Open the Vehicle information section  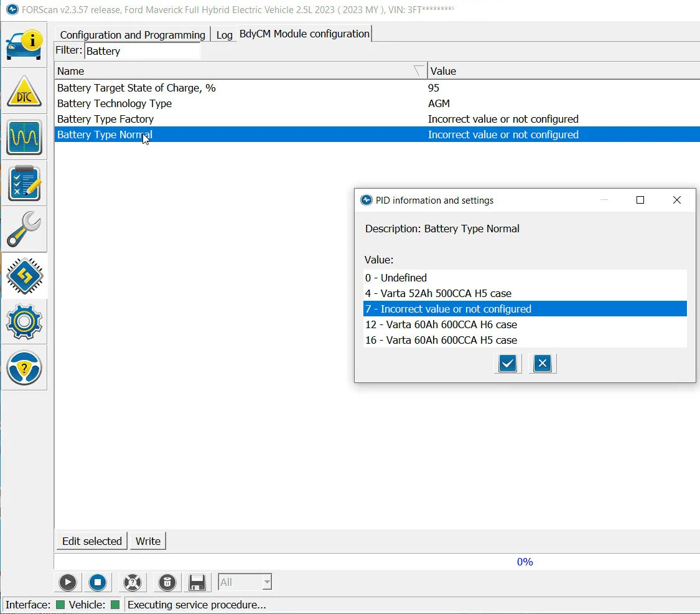[24, 45]
